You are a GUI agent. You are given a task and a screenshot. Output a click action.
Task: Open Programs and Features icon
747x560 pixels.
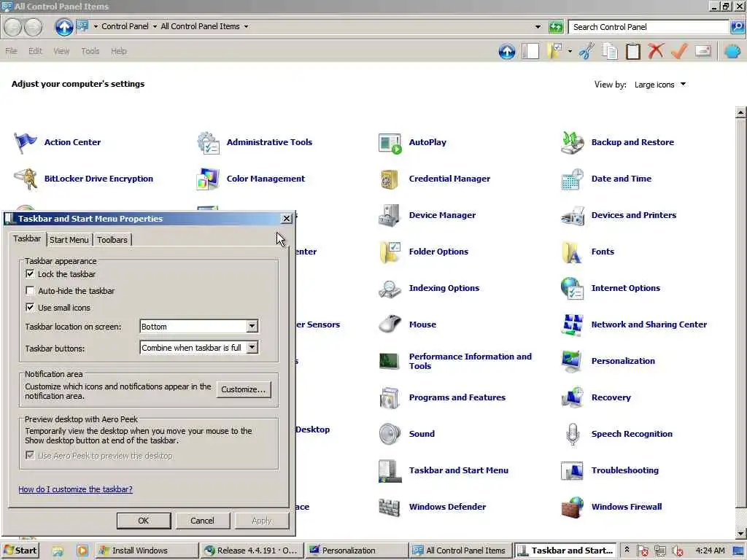pyautogui.click(x=390, y=397)
